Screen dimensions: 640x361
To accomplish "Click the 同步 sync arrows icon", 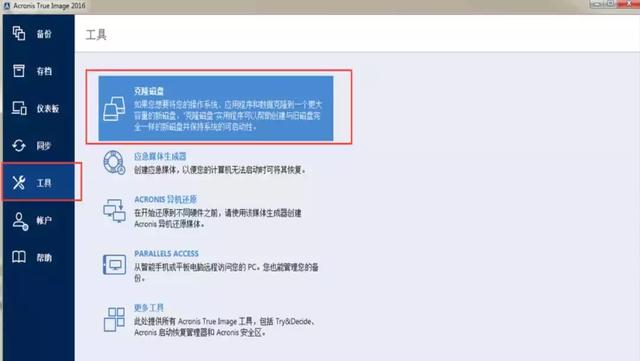I will click(x=19, y=145).
